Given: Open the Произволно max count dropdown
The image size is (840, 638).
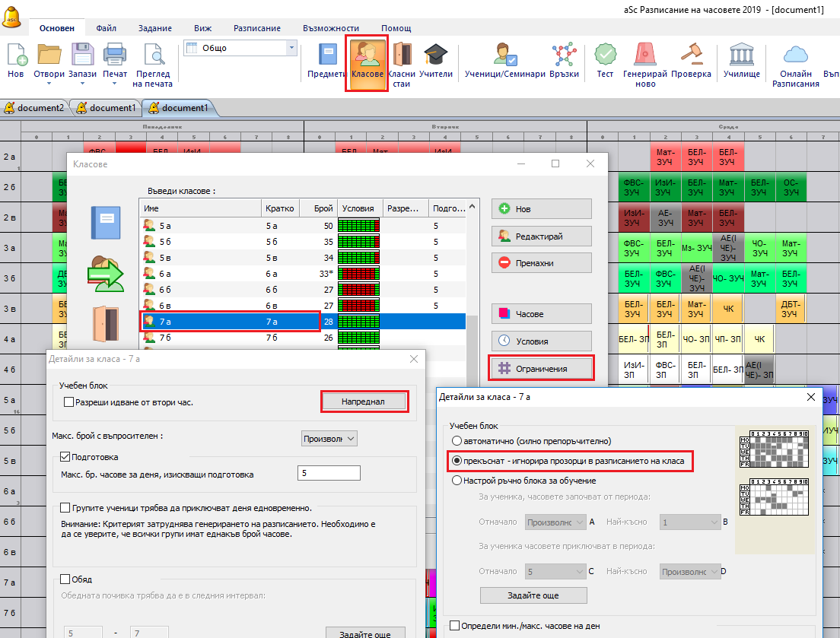Looking at the screenshot, I should (x=329, y=439).
